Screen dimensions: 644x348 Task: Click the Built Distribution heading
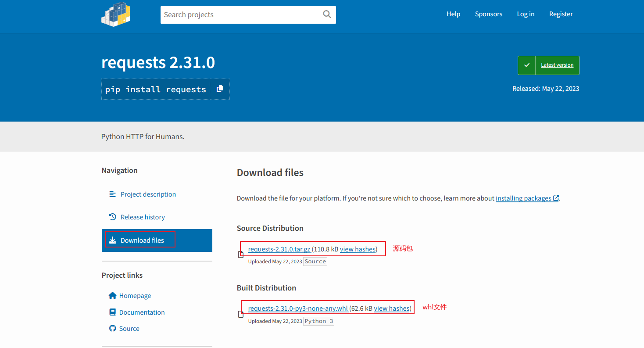coord(267,288)
